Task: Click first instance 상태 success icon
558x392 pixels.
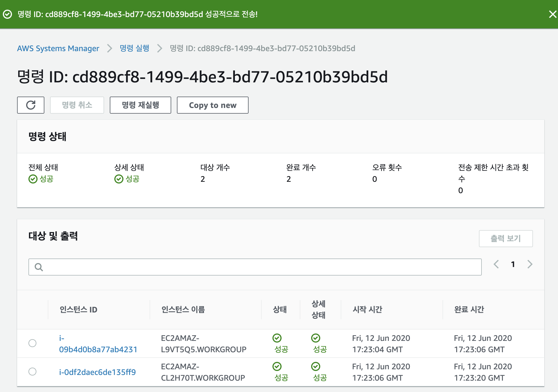Action: [277, 338]
